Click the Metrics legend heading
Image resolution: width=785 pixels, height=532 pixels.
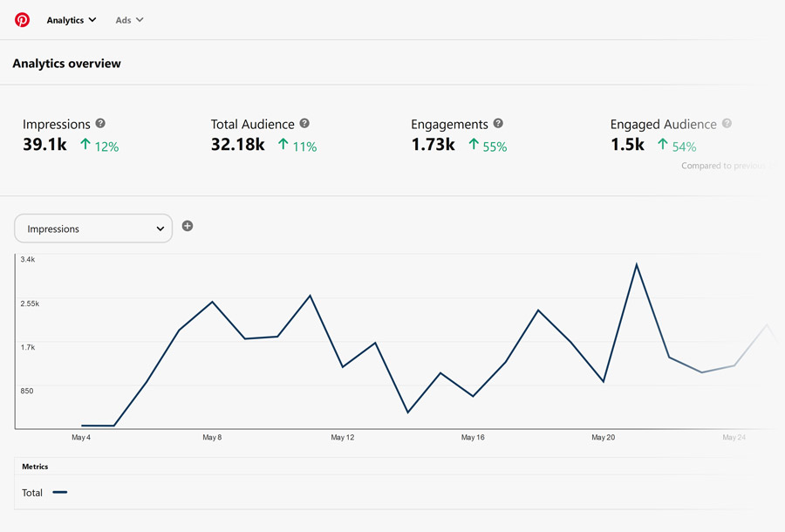point(35,467)
